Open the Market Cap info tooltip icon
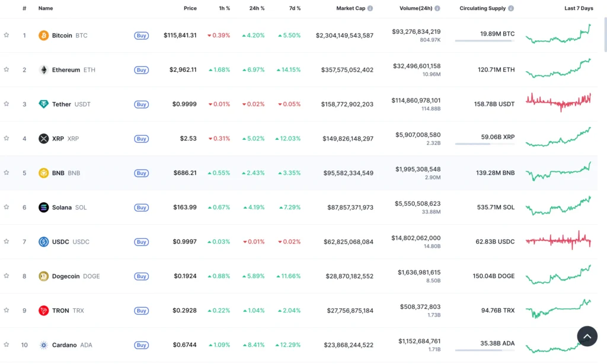 pos(370,8)
